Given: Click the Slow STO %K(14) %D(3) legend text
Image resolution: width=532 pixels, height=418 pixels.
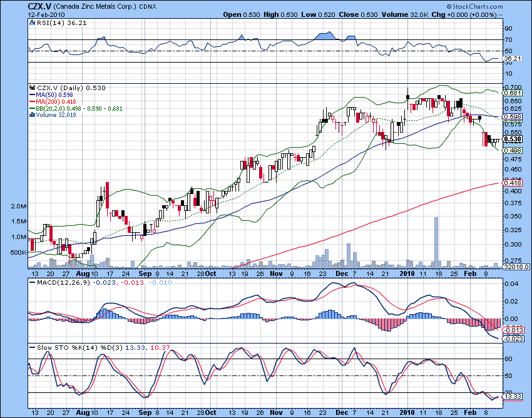Looking at the screenshot, I should click(x=80, y=347).
